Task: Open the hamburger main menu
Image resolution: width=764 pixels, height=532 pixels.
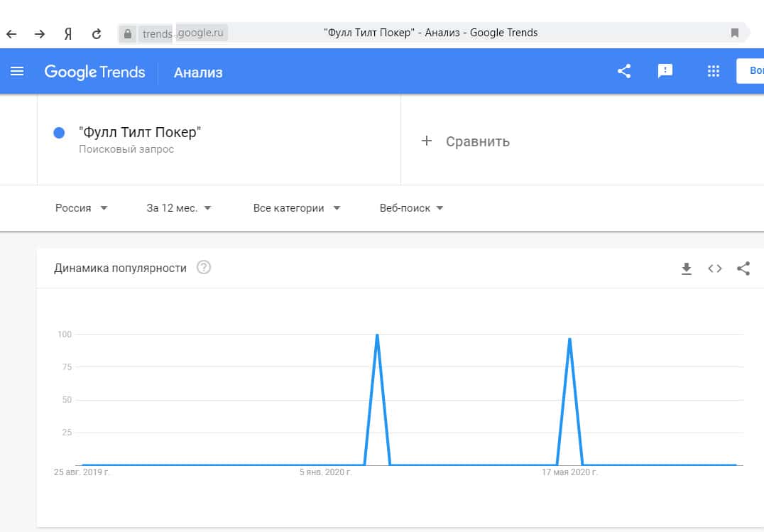Action: tap(17, 71)
